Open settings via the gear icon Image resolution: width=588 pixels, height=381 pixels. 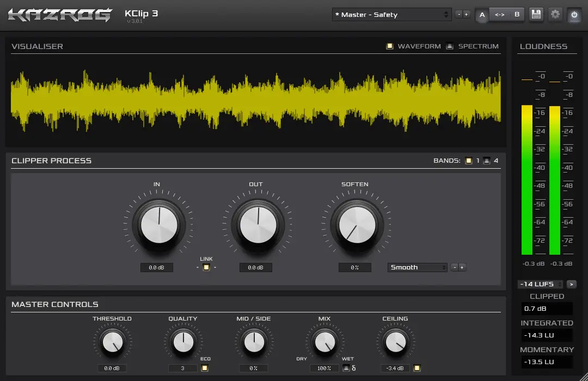(x=555, y=15)
